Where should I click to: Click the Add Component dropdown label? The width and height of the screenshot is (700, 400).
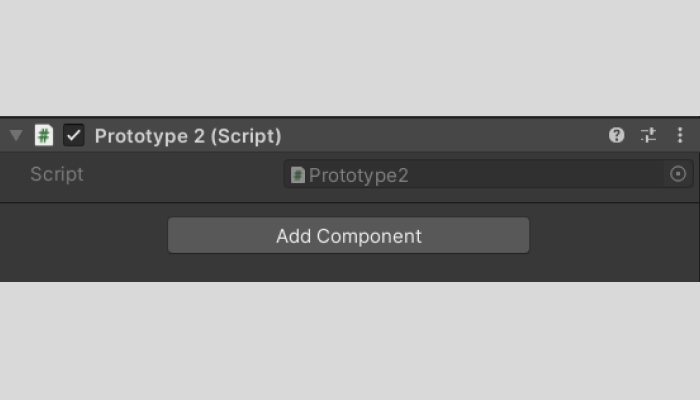348,236
